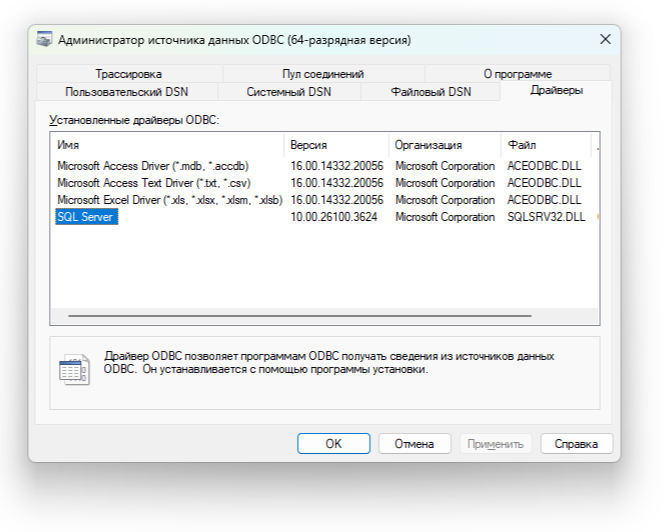Open the О программе tab
Screen dimensions: 664x532
(x=517, y=74)
